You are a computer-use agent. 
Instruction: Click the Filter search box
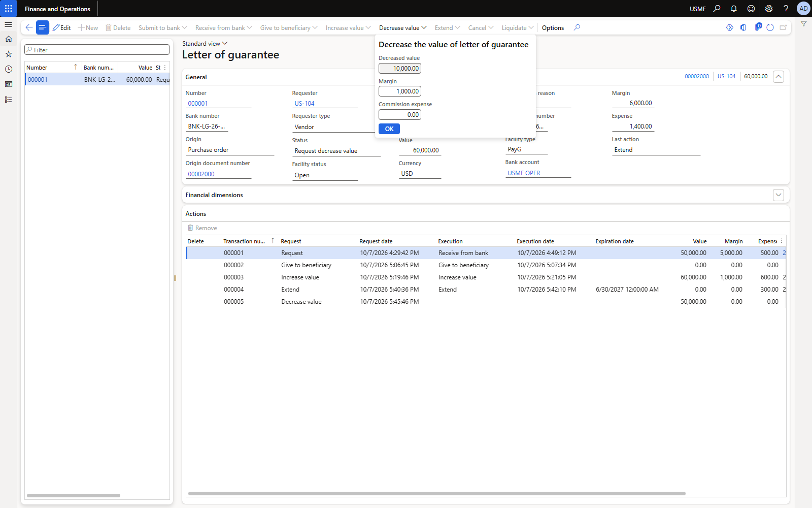click(97, 50)
